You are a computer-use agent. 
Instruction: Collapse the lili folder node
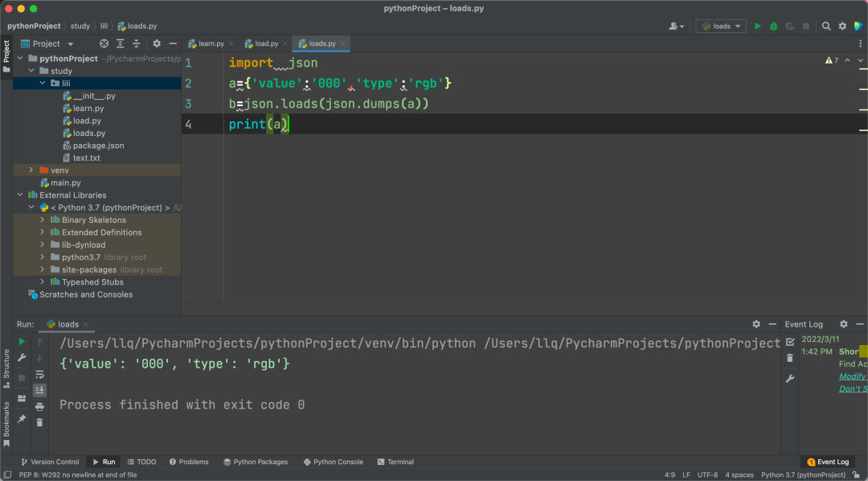click(x=43, y=84)
